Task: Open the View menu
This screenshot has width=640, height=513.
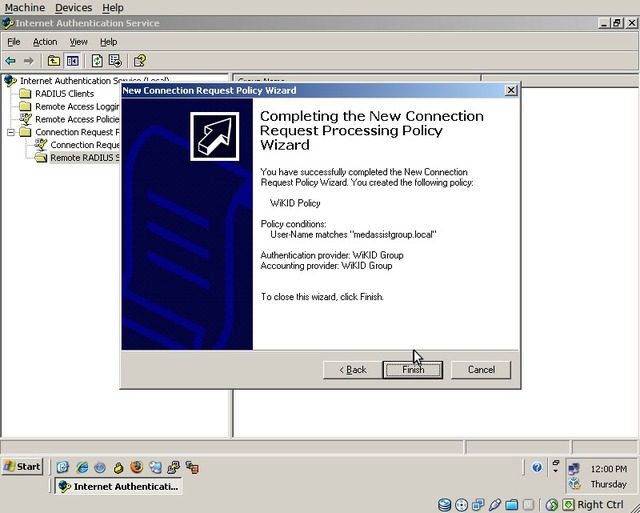Action: pos(78,42)
